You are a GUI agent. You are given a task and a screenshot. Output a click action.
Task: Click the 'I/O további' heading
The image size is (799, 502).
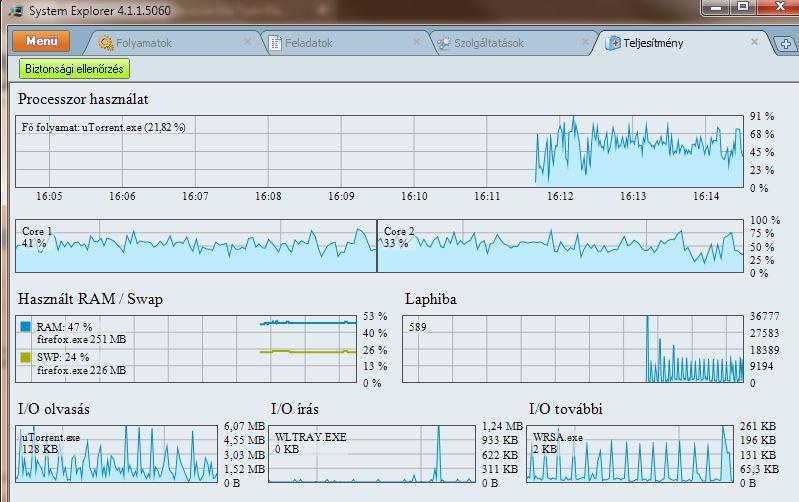click(566, 409)
